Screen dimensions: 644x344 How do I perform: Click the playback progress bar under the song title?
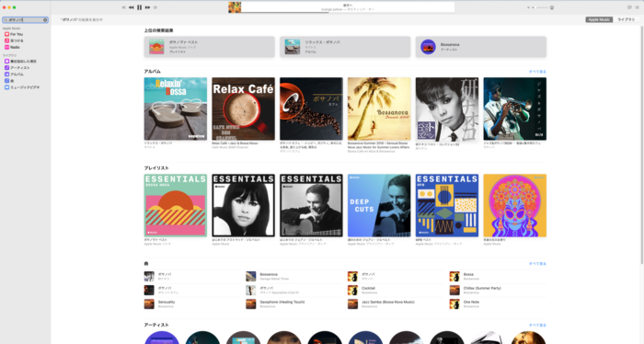point(348,12)
